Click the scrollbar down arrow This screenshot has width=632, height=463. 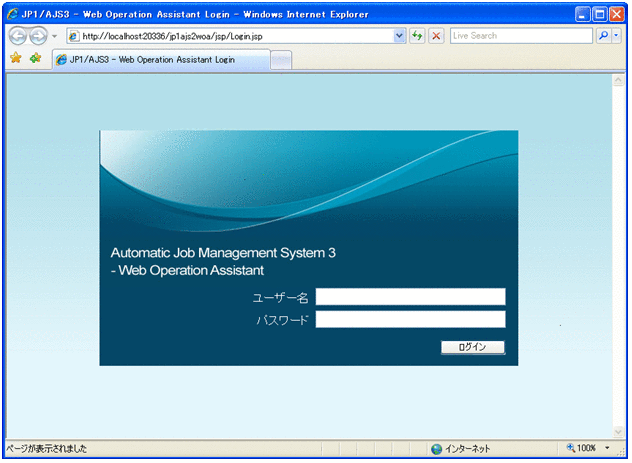coord(618,432)
